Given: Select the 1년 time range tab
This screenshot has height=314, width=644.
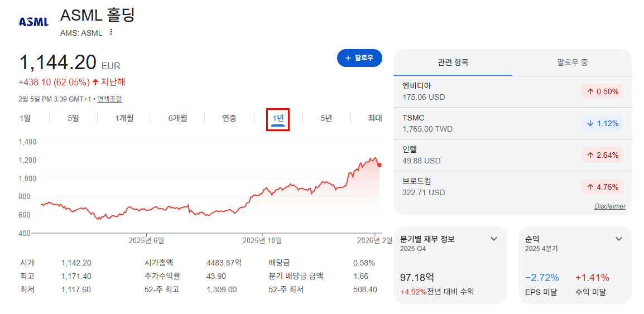Looking at the screenshot, I should pos(278,119).
